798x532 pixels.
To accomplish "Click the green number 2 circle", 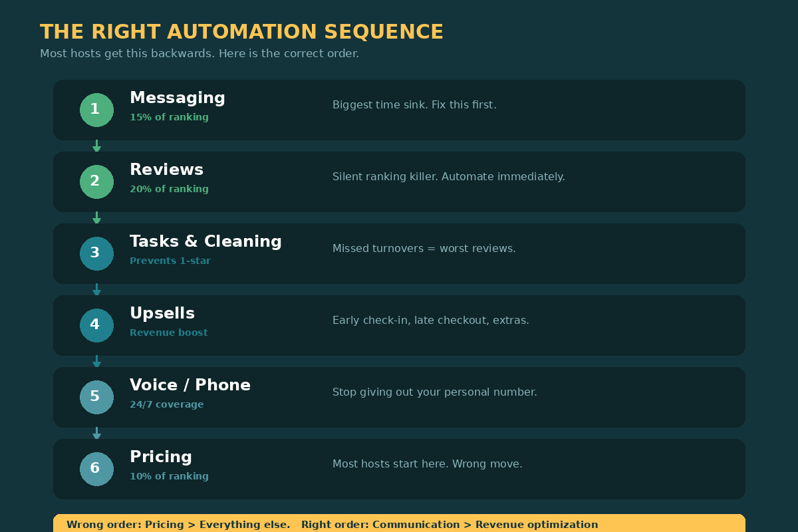I will (96, 182).
